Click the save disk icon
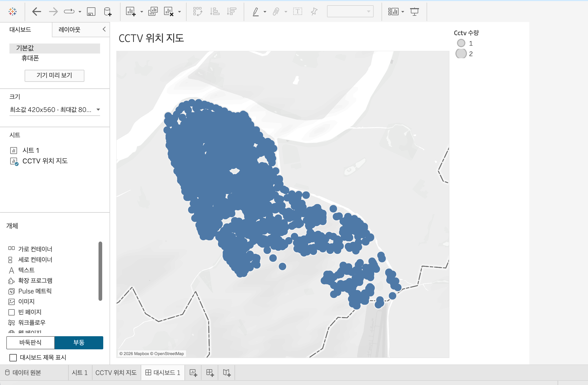This screenshot has width=588, height=385. click(x=91, y=12)
